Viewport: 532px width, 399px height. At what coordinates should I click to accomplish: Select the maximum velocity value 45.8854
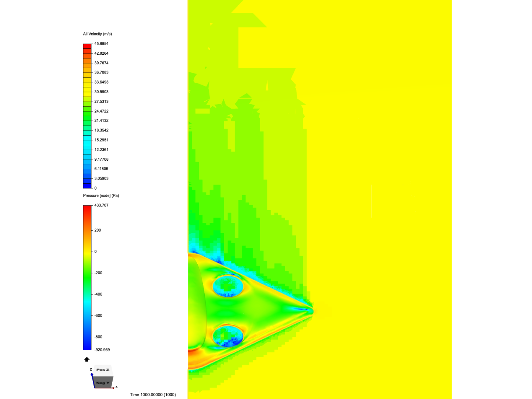click(x=101, y=44)
